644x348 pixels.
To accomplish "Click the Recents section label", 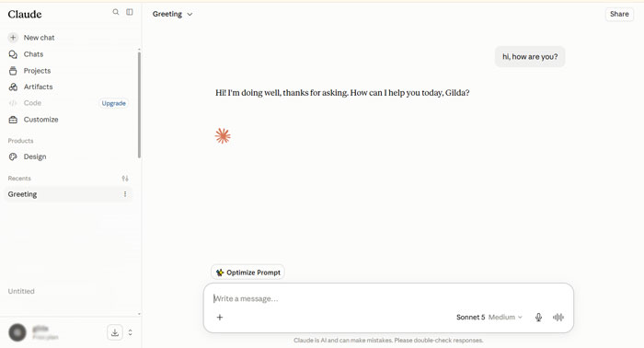I will tap(19, 179).
